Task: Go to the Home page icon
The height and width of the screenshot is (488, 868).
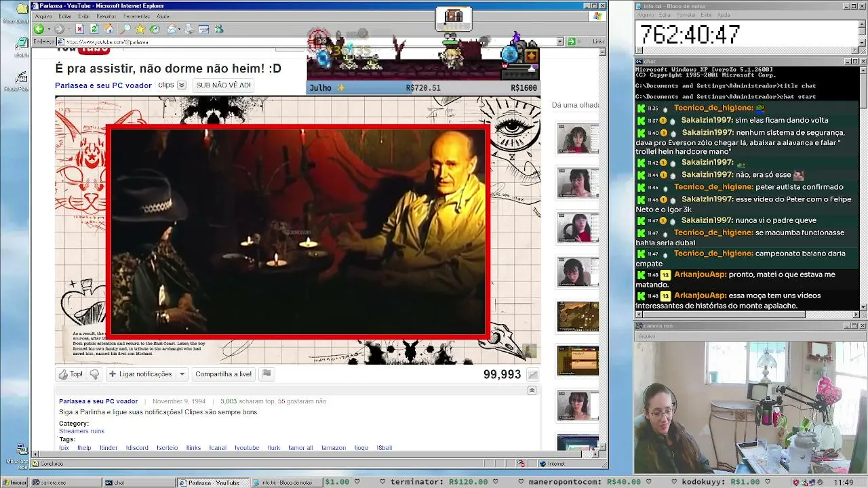Action: 108,29
